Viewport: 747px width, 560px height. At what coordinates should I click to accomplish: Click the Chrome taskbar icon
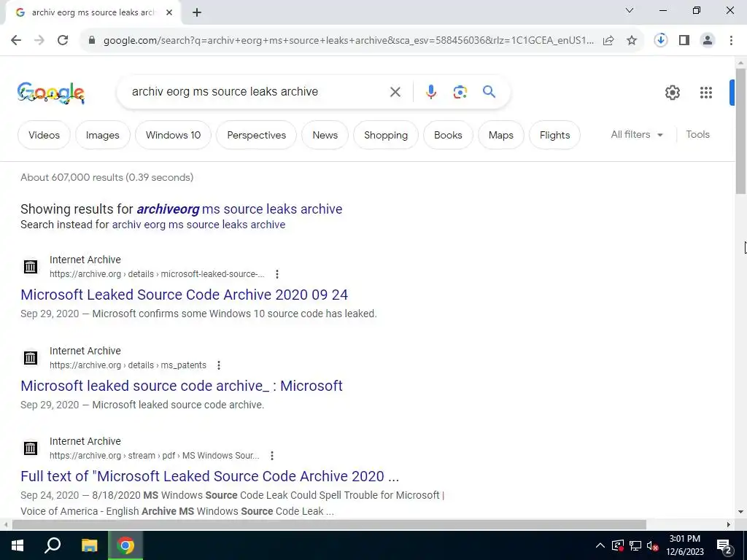(x=125, y=545)
